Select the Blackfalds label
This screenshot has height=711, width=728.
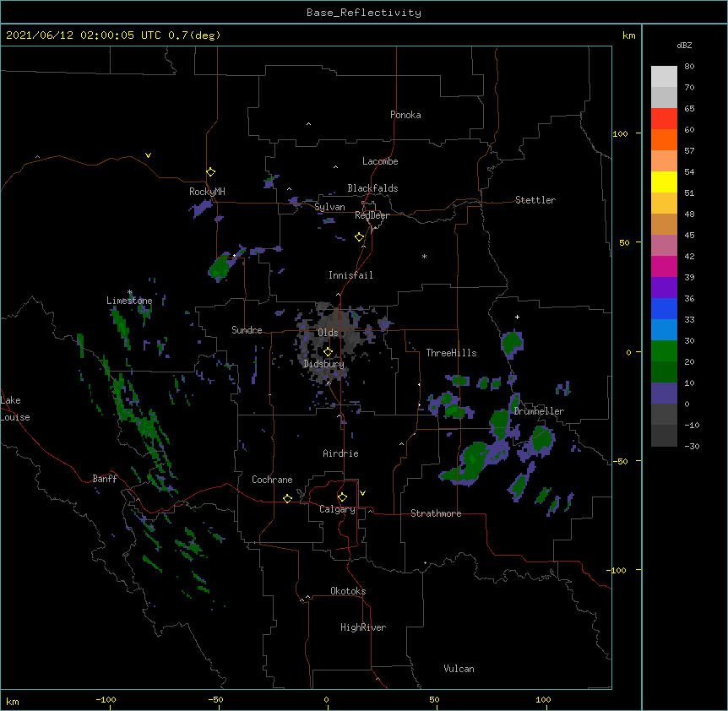click(x=372, y=188)
